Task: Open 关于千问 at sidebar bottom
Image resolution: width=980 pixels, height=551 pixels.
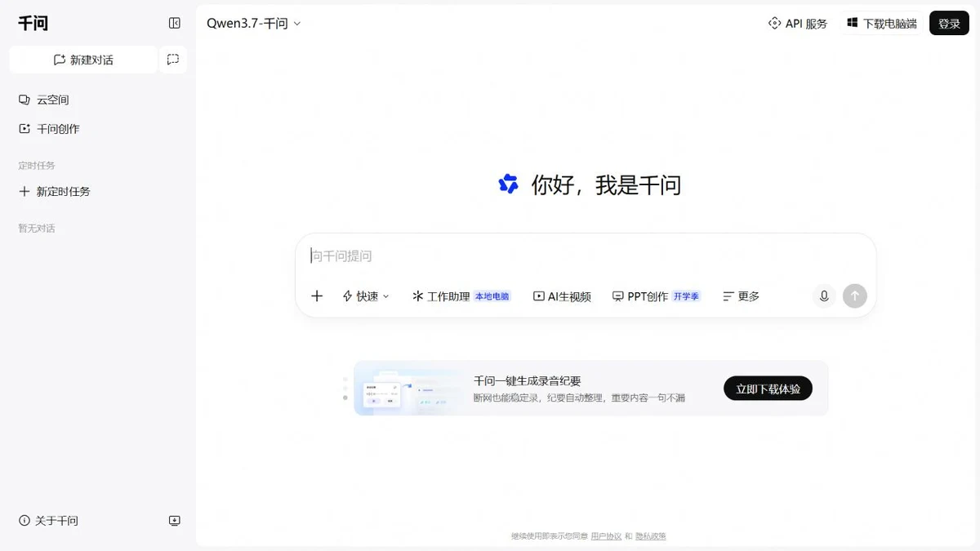Action: click(48, 521)
